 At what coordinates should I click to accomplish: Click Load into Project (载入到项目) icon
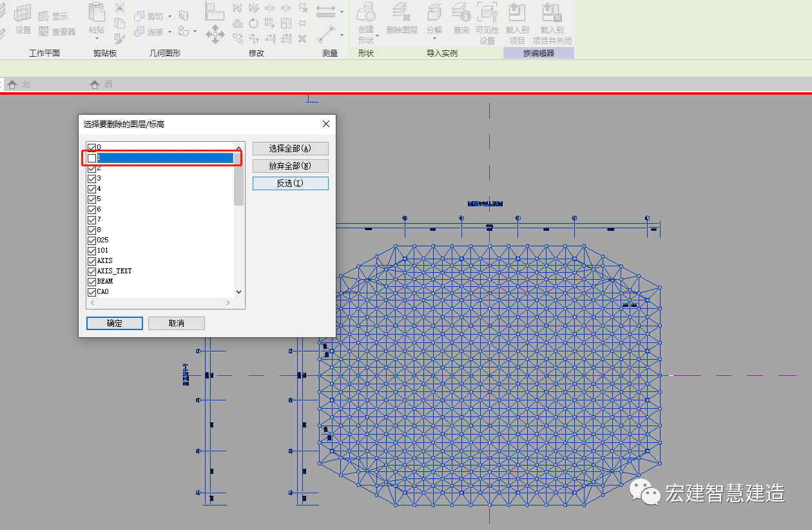pyautogui.click(x=517, y=12)
